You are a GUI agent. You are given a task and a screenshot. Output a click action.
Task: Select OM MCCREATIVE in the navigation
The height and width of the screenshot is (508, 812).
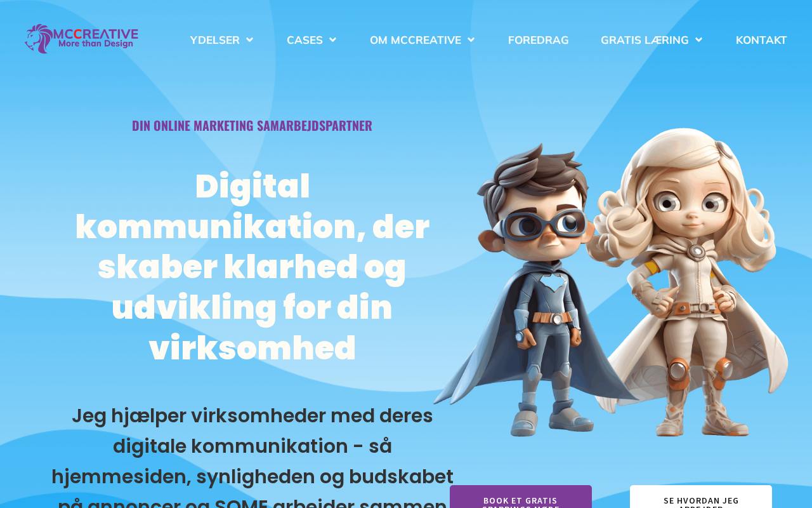(416, 40)
